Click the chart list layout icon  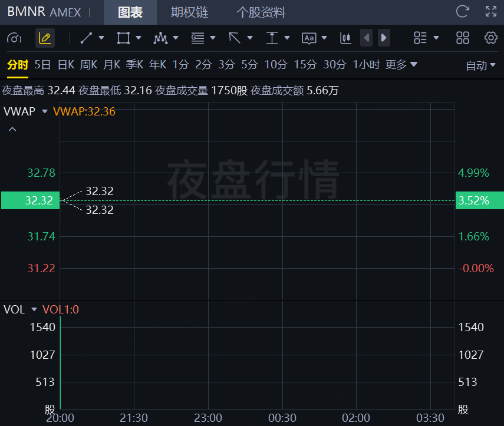pos(420,38)
